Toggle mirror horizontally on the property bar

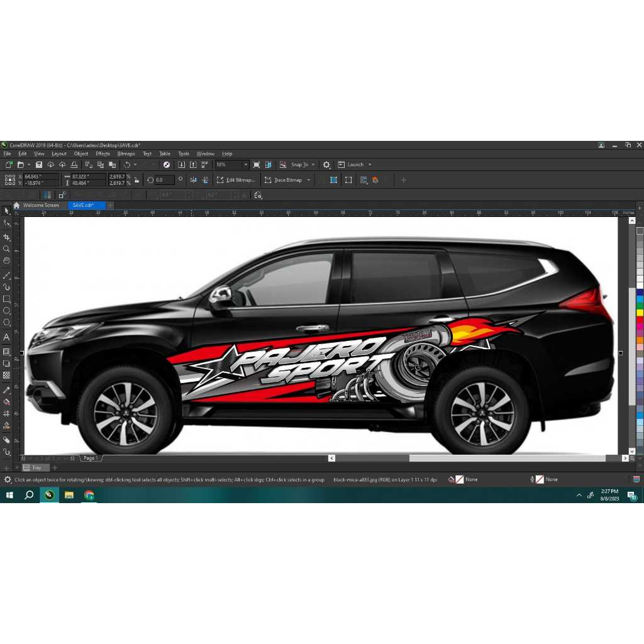[x=194, y=180]
